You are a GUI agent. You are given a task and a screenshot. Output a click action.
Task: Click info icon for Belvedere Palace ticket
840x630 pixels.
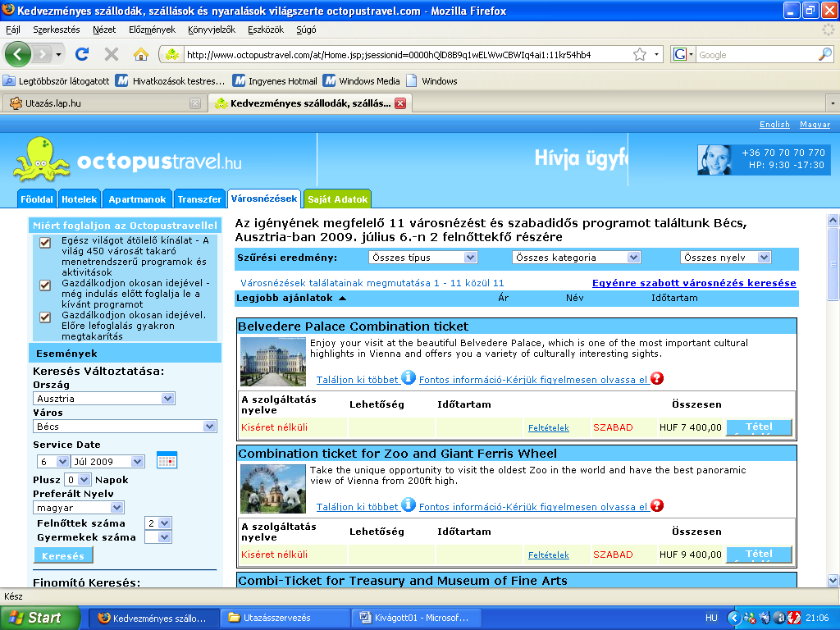[x=409, y=377]
